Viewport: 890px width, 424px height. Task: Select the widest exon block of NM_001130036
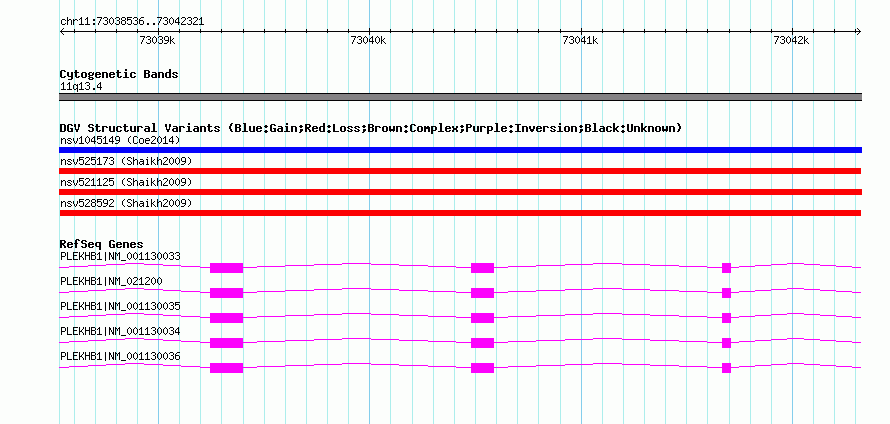click(226, 368)
